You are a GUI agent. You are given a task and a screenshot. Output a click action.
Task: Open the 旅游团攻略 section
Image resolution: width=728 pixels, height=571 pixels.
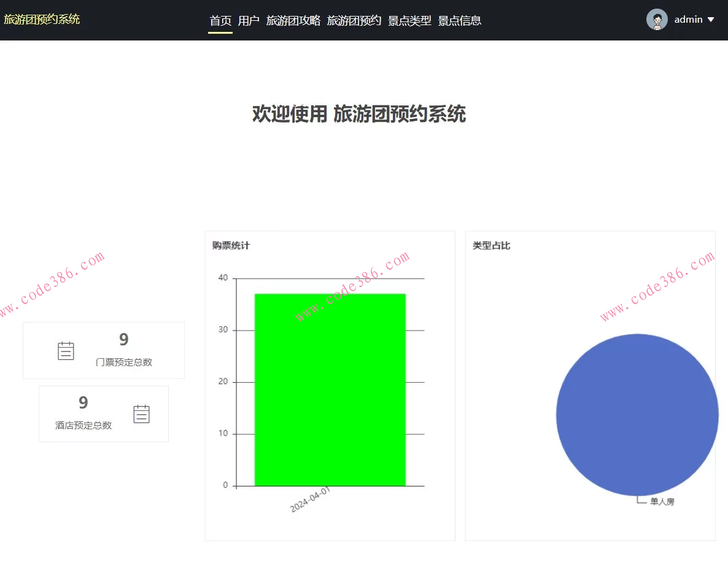pos(293,20)
